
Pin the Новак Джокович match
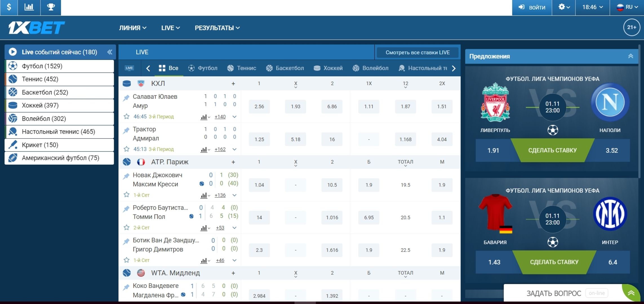[126, 176]
